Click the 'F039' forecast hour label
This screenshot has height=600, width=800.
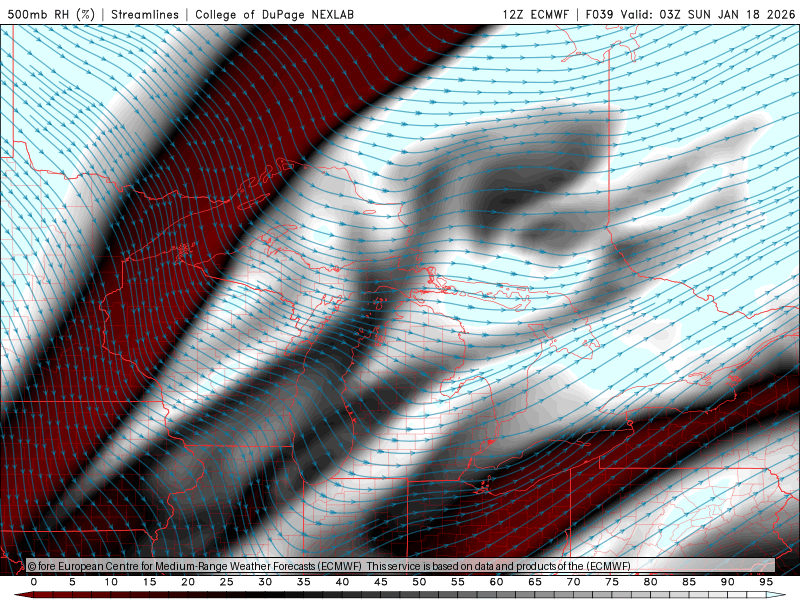click(599, 14)
